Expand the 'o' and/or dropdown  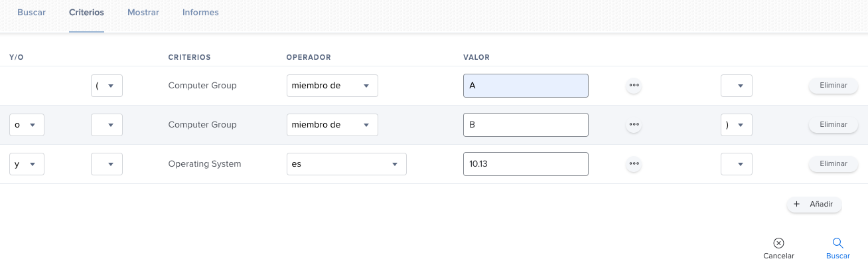pyautogui.click(x=27, y=125)
